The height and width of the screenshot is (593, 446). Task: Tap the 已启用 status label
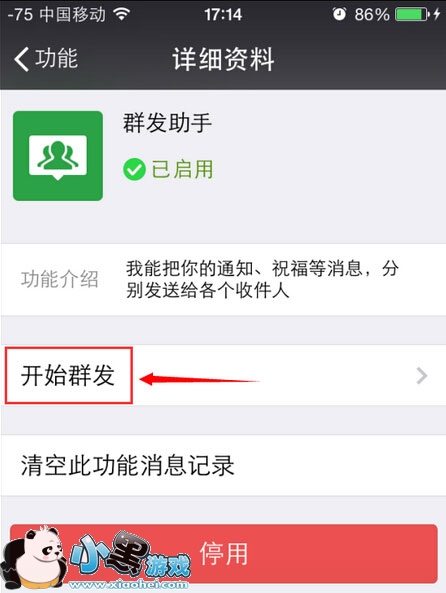click(x=182, y=169)
